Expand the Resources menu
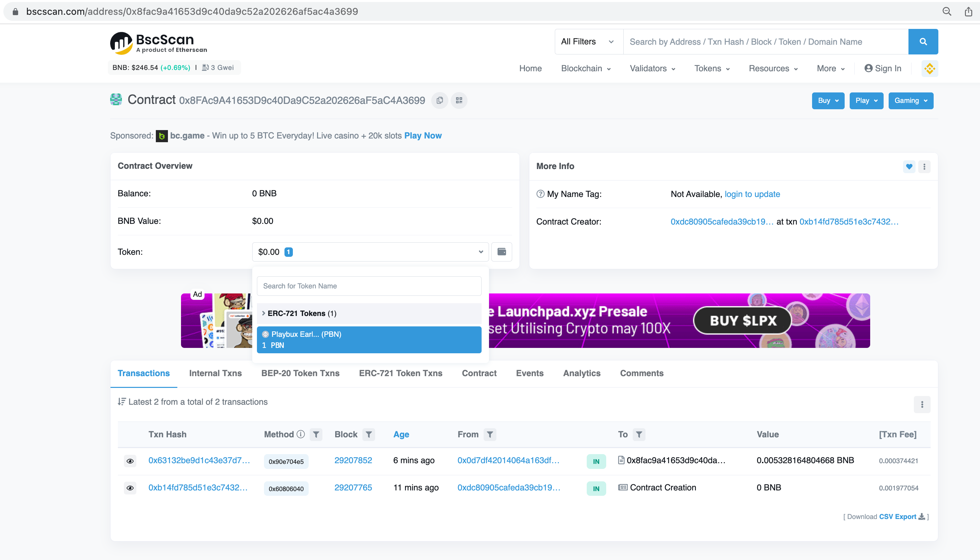The image size is (980, 560). tap(773, 69)
